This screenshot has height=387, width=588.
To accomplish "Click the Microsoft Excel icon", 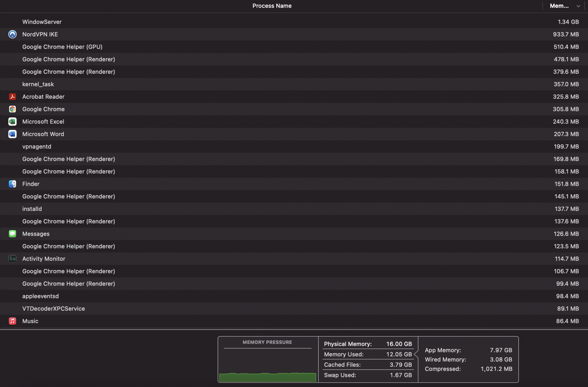I will point(12,122).
